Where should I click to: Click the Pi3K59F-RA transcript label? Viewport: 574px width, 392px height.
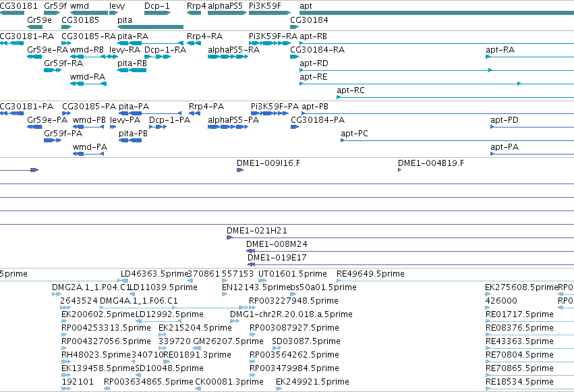click(273, 36)
